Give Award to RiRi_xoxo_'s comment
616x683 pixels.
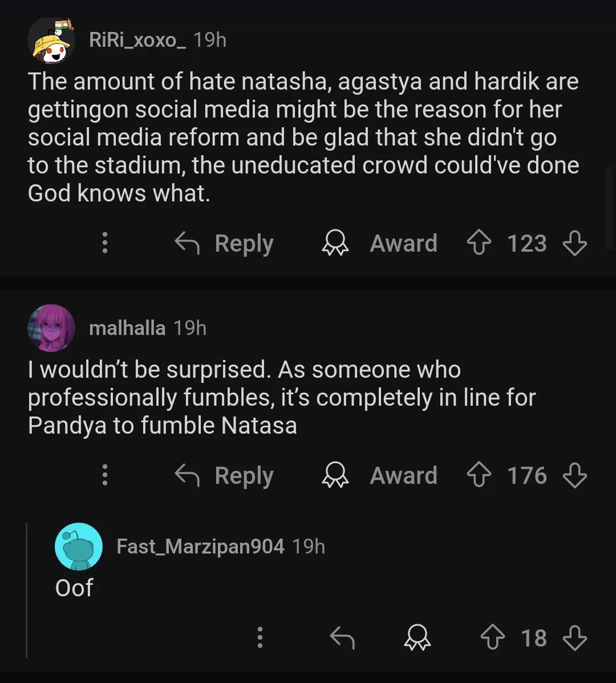click(380, 244)
